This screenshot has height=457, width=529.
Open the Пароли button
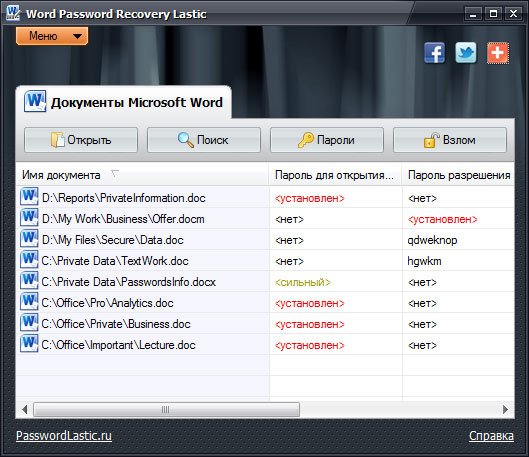(327, 140)
